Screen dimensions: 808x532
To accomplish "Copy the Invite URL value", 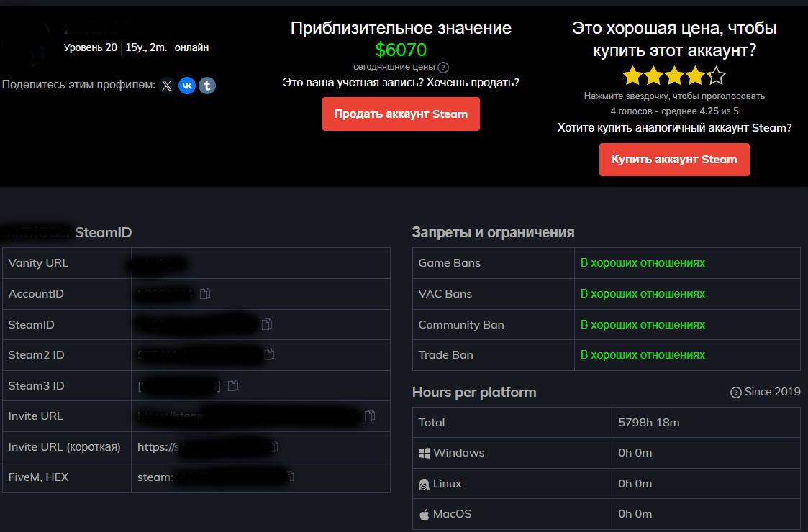I will (x=370, y=416).
